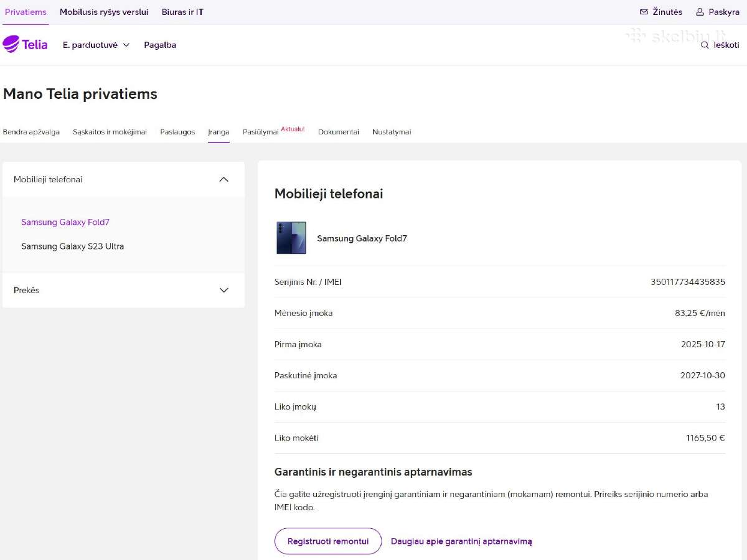The height and width of the screenshot is (560, 747).
Task: Click the Paskutinė įmoka label
Action: tap(306, 375)
